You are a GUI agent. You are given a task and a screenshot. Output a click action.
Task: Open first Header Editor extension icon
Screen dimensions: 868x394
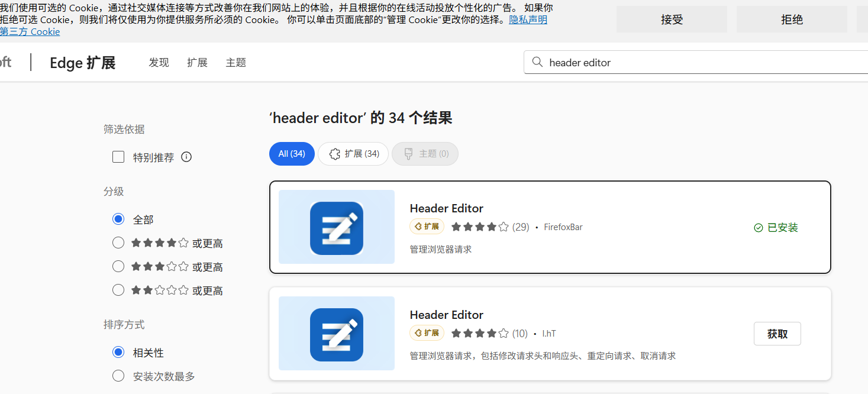337,227
